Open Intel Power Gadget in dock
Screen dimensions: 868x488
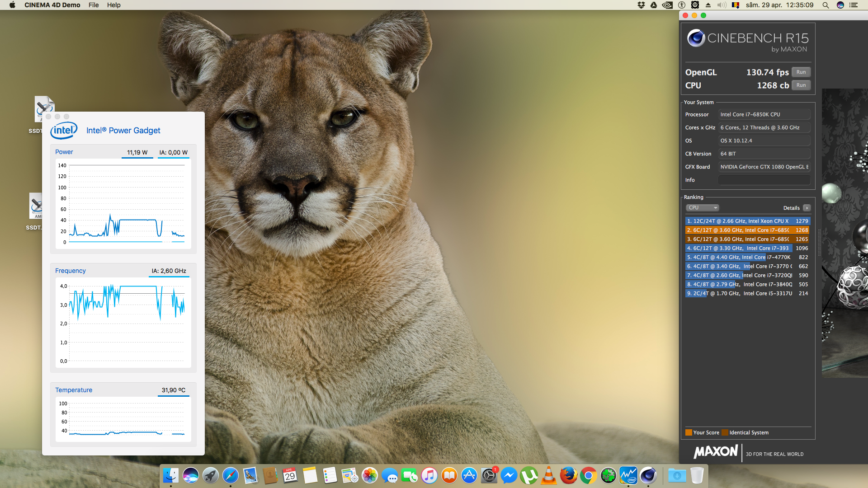[x=628, y=475]
